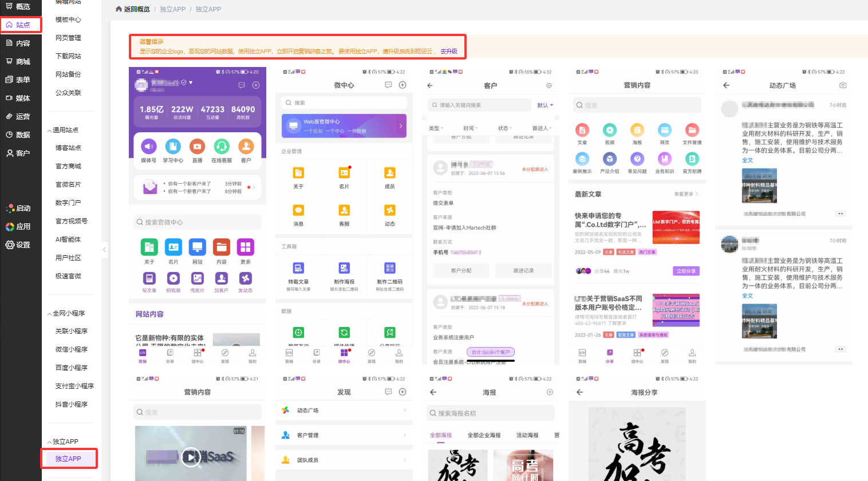Viewport: 868px width, 481px height.
Task: Open 微信小程序 menu item
Action: coord(72,349)
